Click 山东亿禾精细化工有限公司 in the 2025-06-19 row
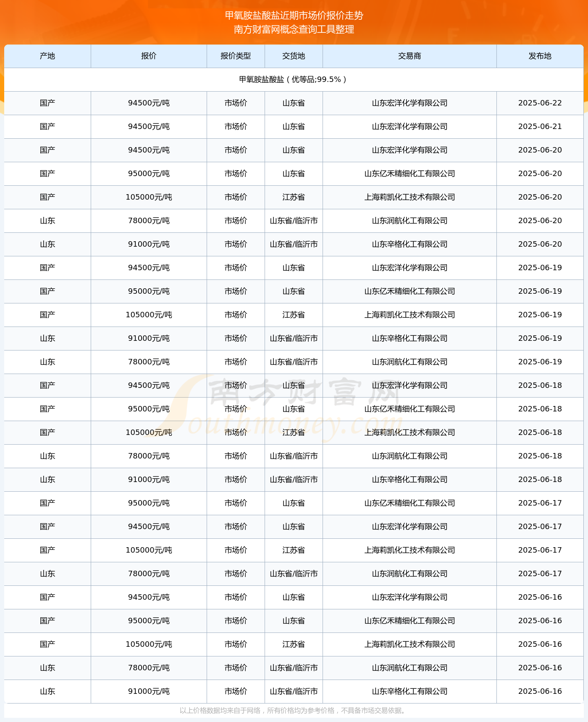This screenshot has width=588, height=722. (409, 291)
